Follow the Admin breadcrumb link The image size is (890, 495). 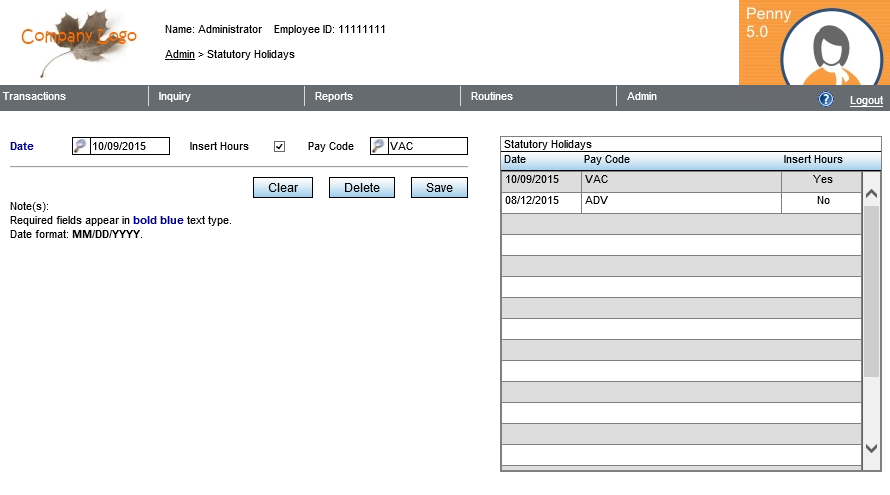[180, 54]
